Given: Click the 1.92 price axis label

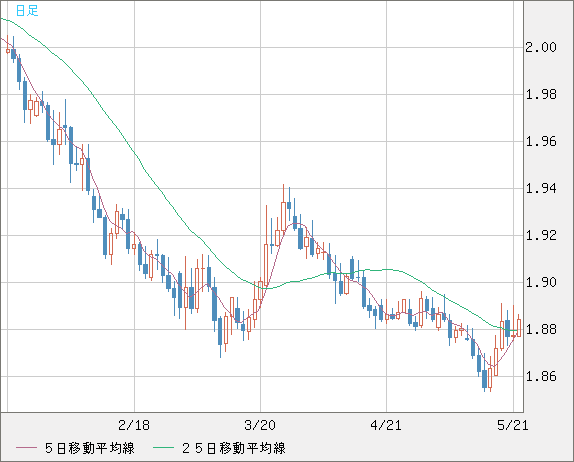Looking at the screenshot, I should [x=541, y=235].
